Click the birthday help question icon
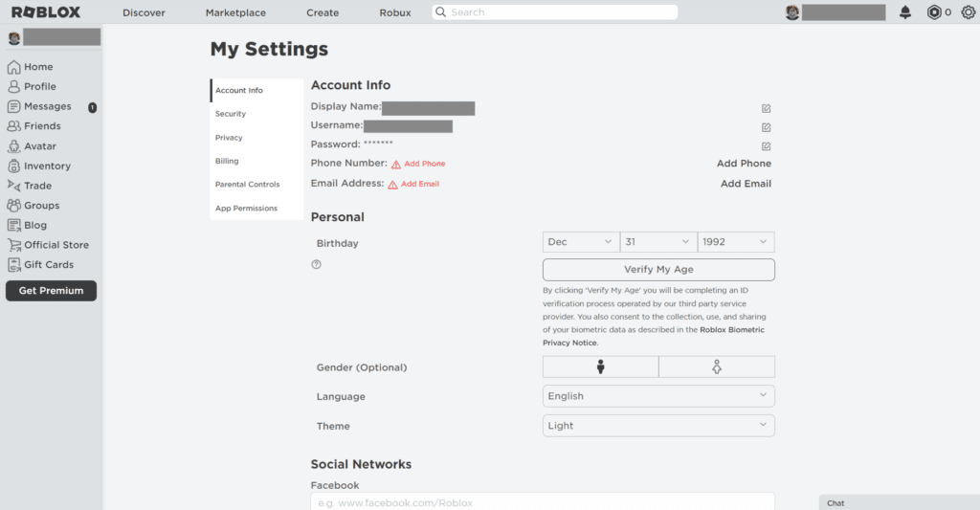The image size is (980, 510). [x=316, y=264]
